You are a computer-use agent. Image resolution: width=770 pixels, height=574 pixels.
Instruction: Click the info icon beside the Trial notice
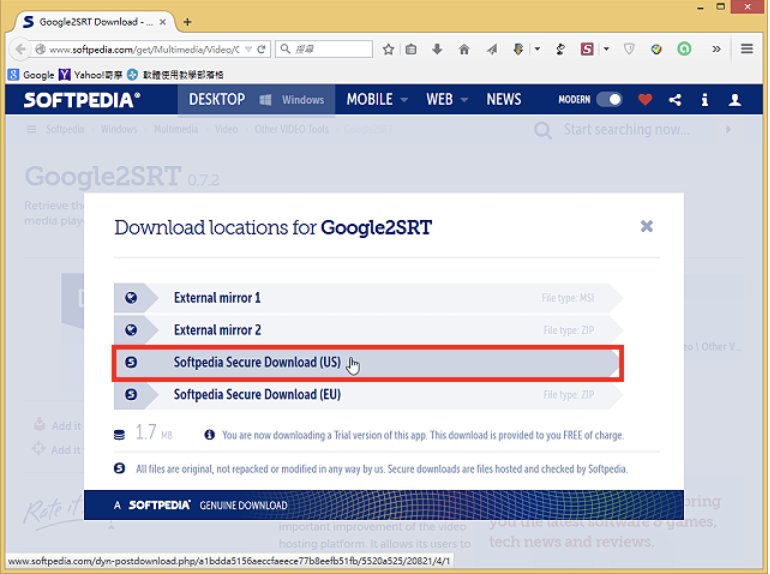210,435
